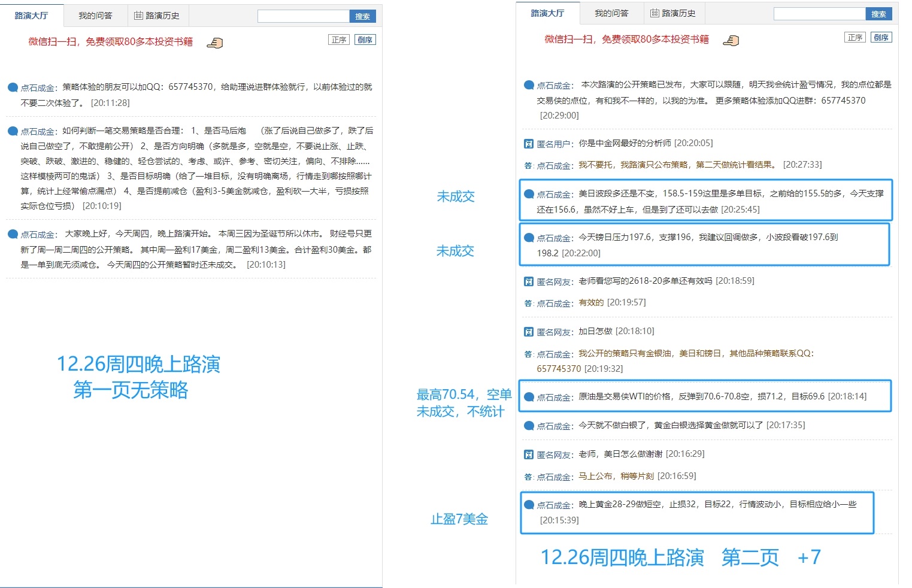
Task: Click 点石成金 name on the 20:10:13 message
Action: pos(38,235)
